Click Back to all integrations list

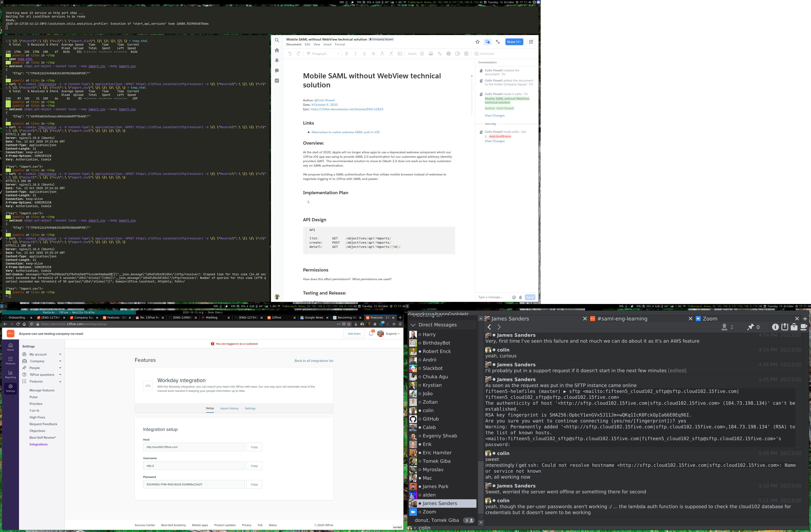click(x=313, y=361)
